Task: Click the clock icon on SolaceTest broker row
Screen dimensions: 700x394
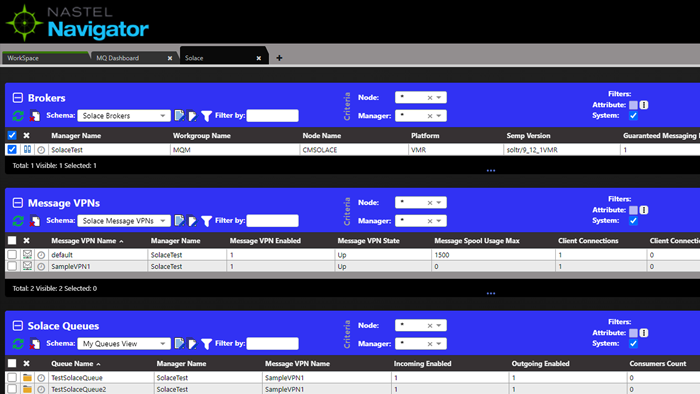Action: (41, 150)
